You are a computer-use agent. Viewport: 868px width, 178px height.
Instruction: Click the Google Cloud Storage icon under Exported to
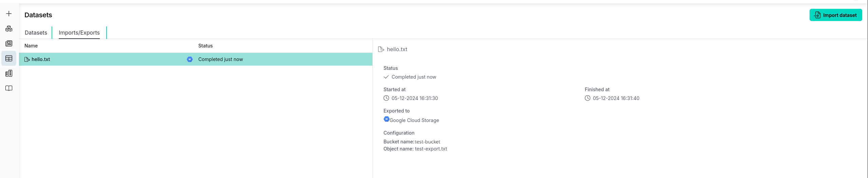click(386, 119)
